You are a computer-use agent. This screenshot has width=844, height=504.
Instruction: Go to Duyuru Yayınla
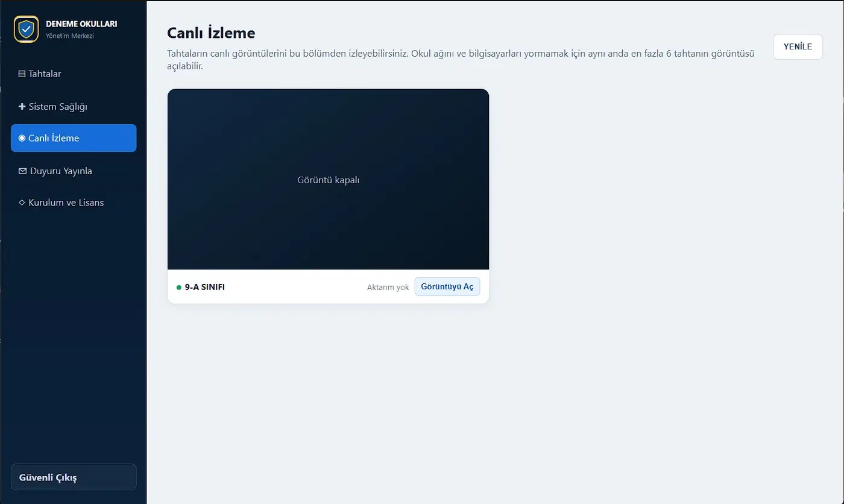[x=74, y=171]
